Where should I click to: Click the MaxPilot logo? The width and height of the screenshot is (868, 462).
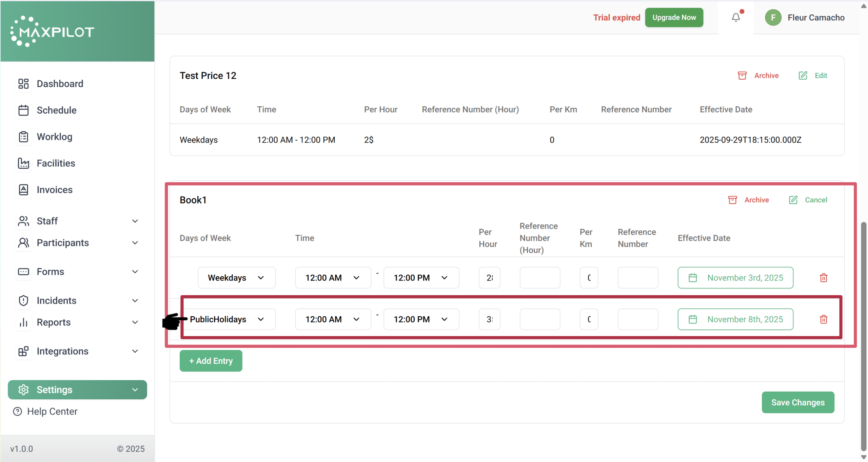tap(53, 31)
